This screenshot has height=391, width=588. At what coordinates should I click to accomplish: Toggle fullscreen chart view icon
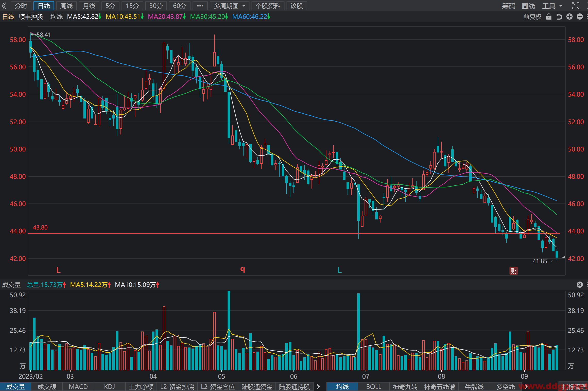pos(576,6)
